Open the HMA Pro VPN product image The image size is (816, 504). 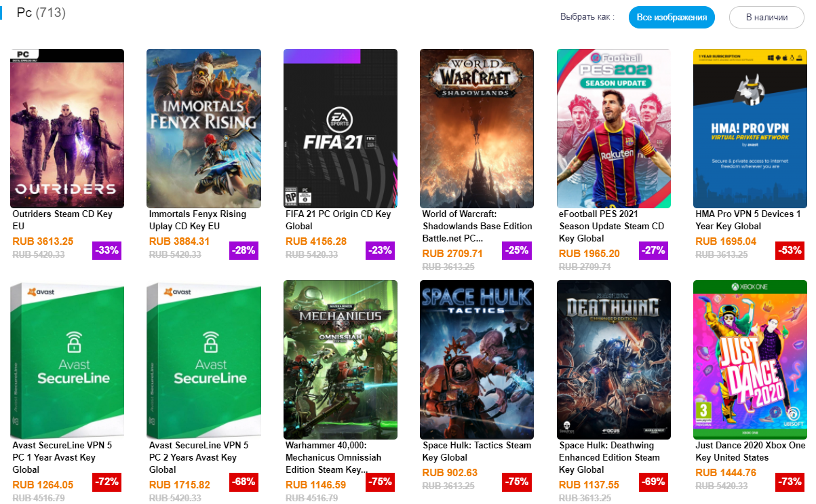[x=750, y=128]
